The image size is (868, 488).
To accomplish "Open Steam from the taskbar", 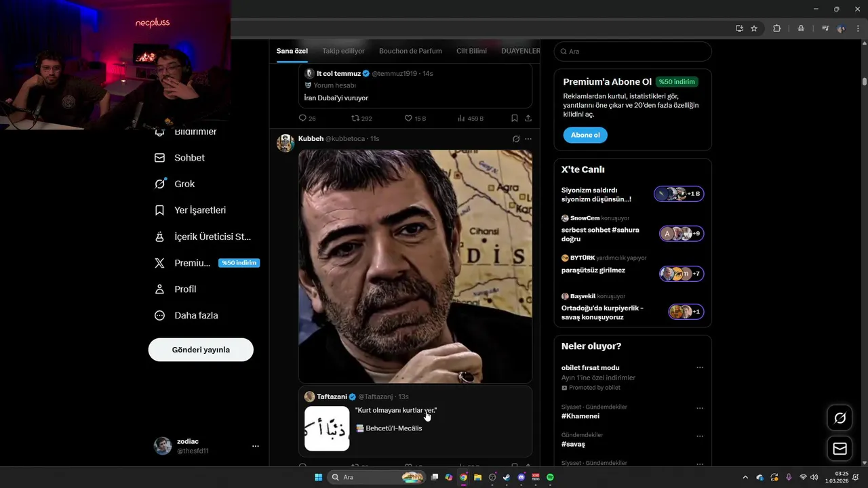I will click(507, 477).
